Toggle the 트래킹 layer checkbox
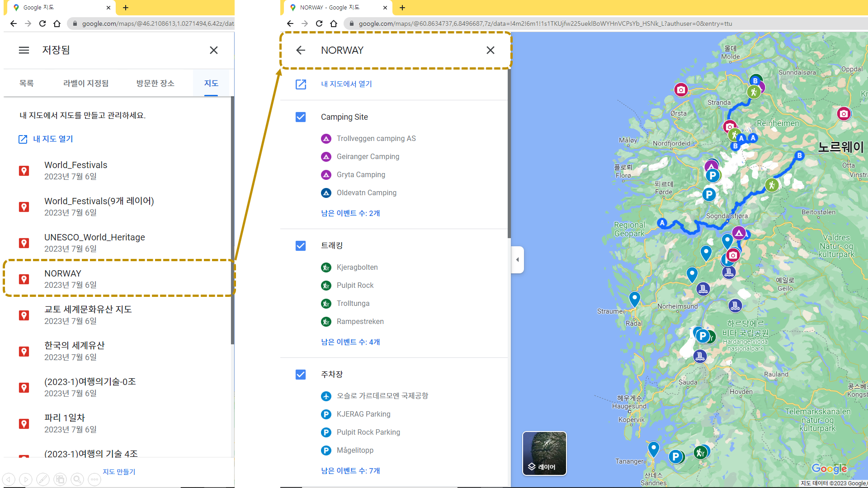Viewport: 868px width, 488px height. click(x=301, y=246)
